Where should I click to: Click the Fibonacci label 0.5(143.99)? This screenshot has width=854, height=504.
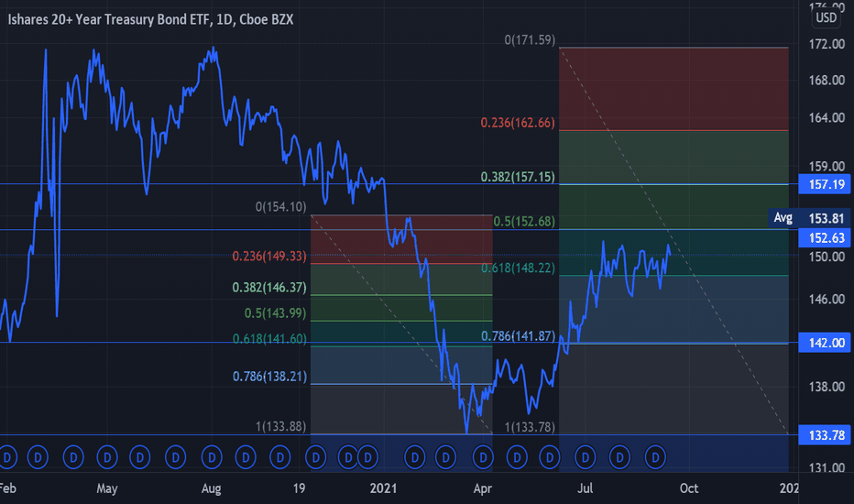pos(275,312)
